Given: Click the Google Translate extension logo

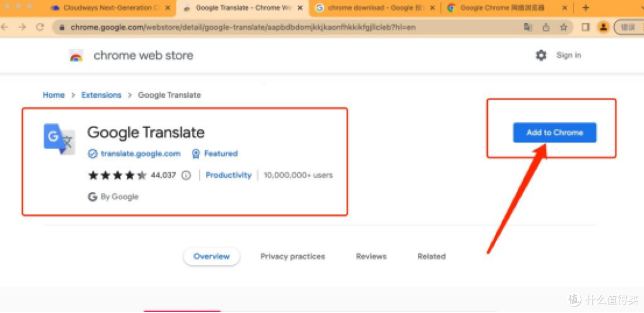Looking at the screenshot, I should pos(59,139).
